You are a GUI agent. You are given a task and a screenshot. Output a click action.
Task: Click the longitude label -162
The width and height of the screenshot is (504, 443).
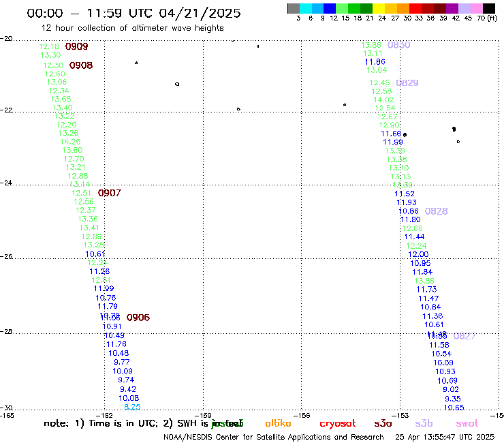point(105,415)
